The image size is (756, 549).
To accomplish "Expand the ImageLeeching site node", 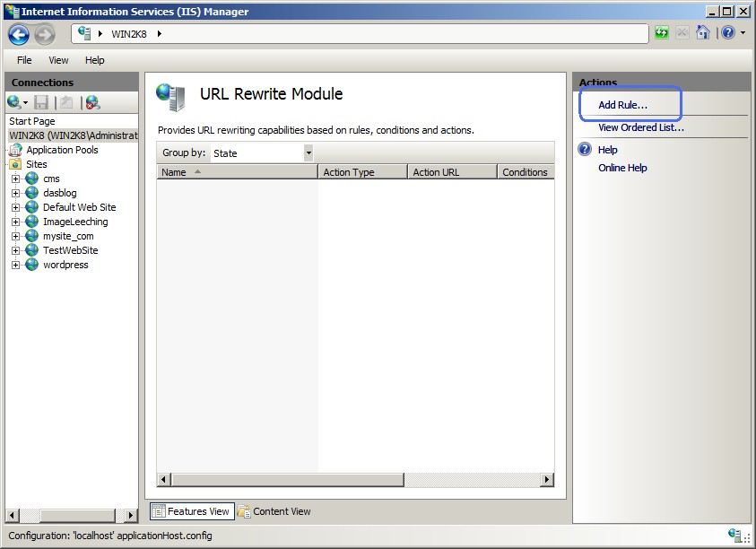I will (x=15, y=222).
